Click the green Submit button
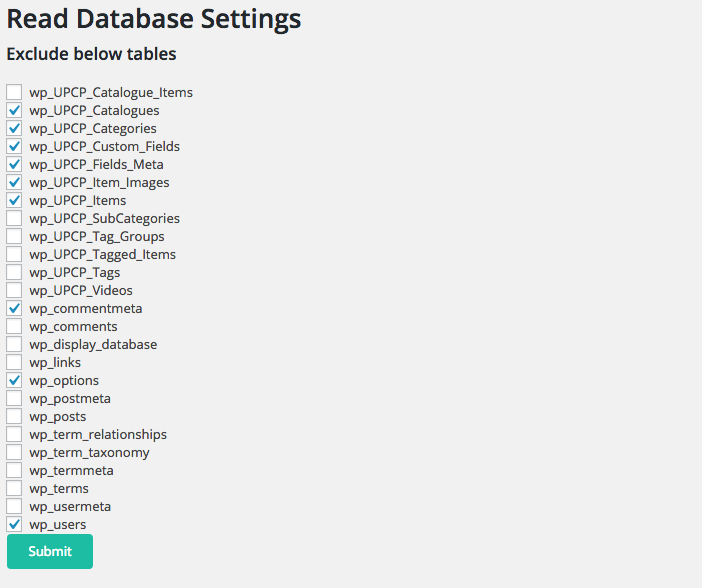Image resolution: width=702 pixels, height=588 pixels. point(50,551)
